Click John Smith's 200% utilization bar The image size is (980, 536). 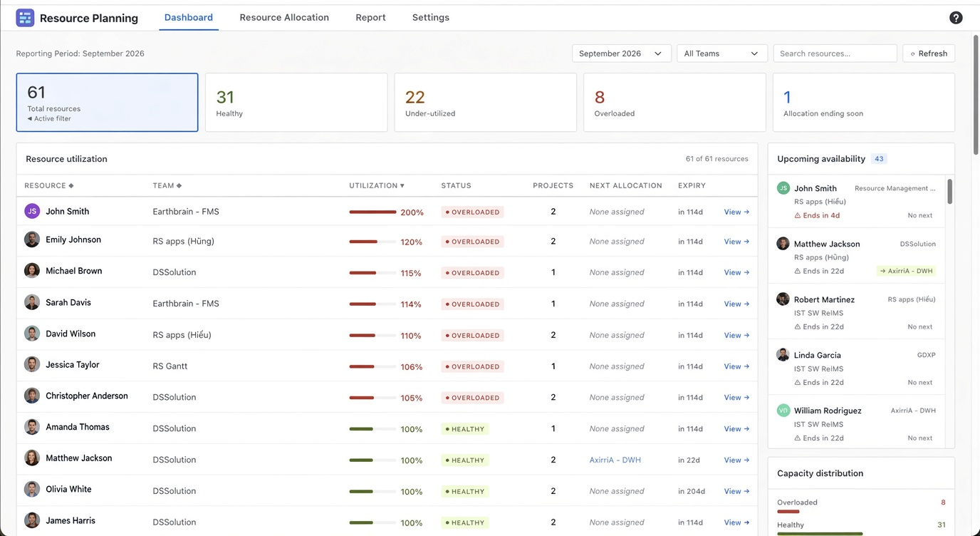(372, 212)
